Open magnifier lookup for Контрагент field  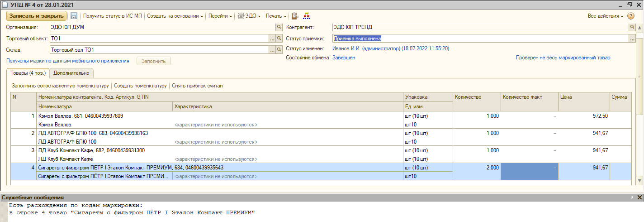(632, 27)
